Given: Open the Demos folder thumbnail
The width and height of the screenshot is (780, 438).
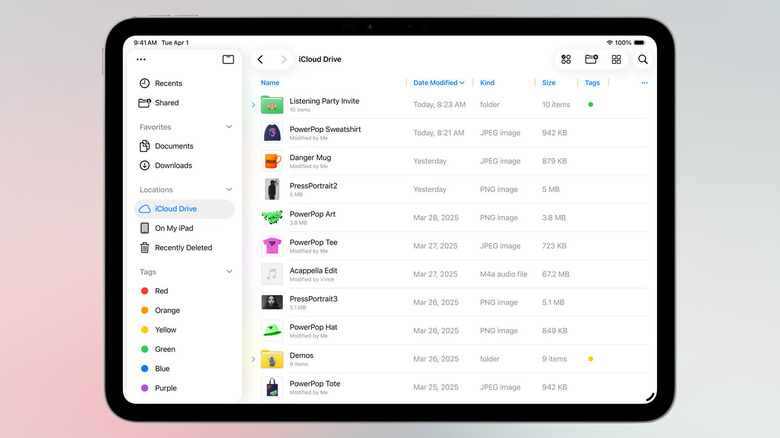Looking at the screenshot, I should coord(272,359).
